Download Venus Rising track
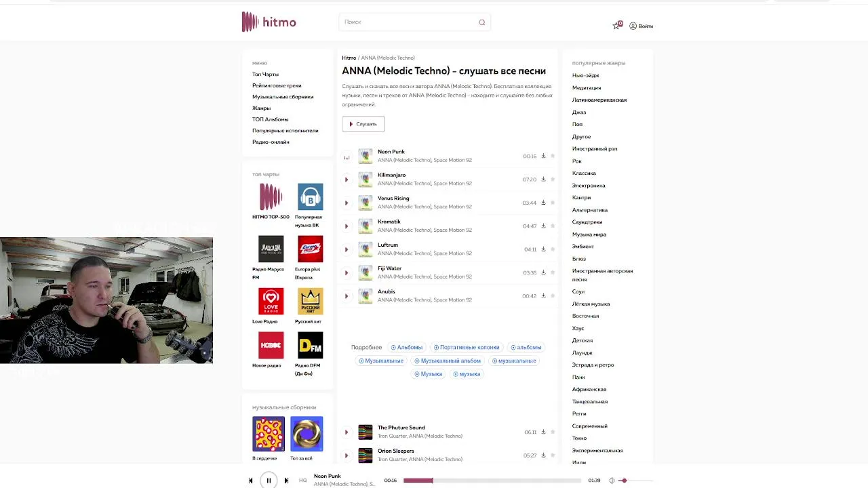 [543, 202]
